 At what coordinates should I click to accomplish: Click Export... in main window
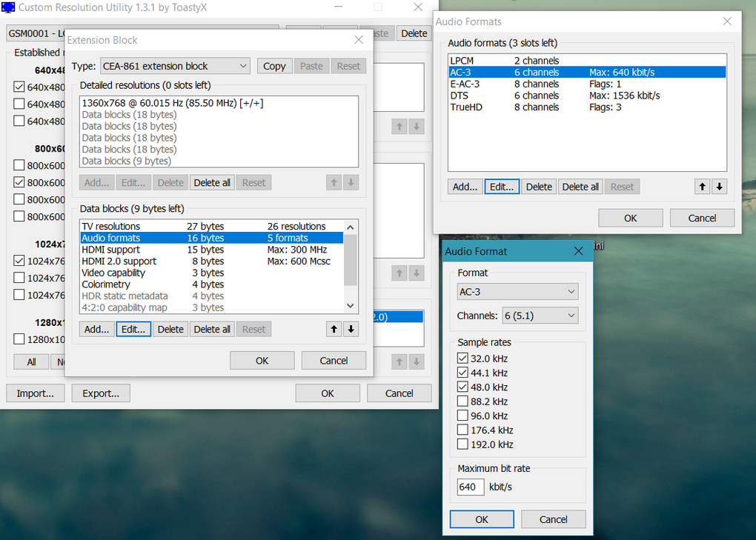101,393
